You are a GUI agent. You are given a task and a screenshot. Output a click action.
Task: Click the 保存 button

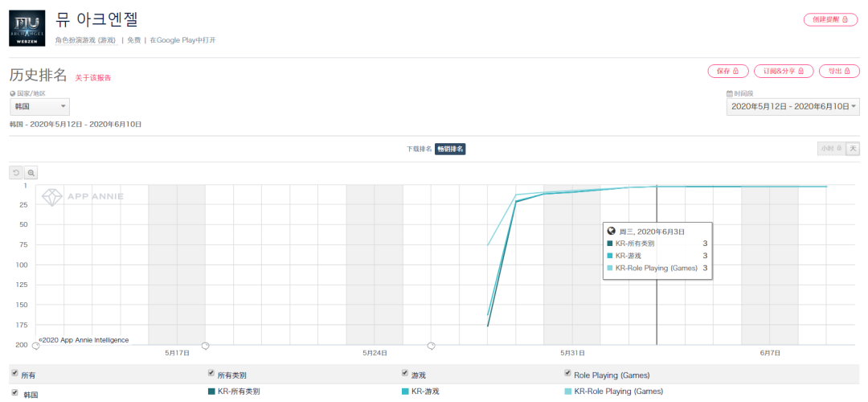point(728,71)
